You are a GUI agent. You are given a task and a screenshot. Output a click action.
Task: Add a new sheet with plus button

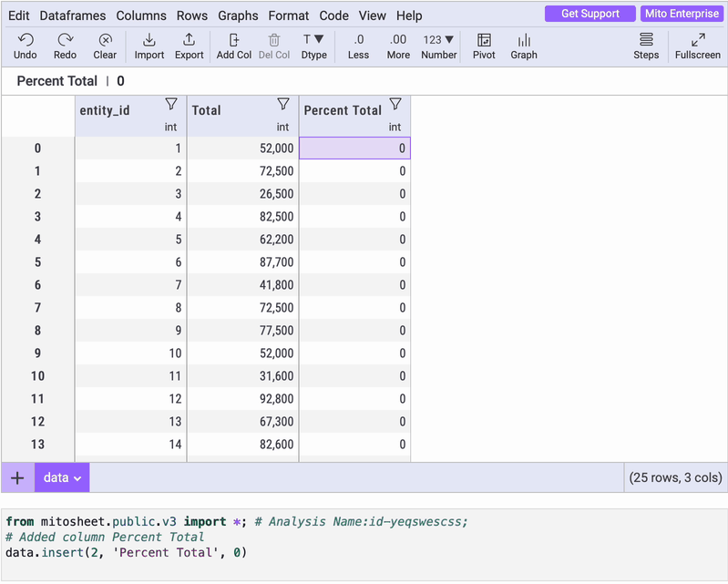pyautogui.click(x=17, y=477)
